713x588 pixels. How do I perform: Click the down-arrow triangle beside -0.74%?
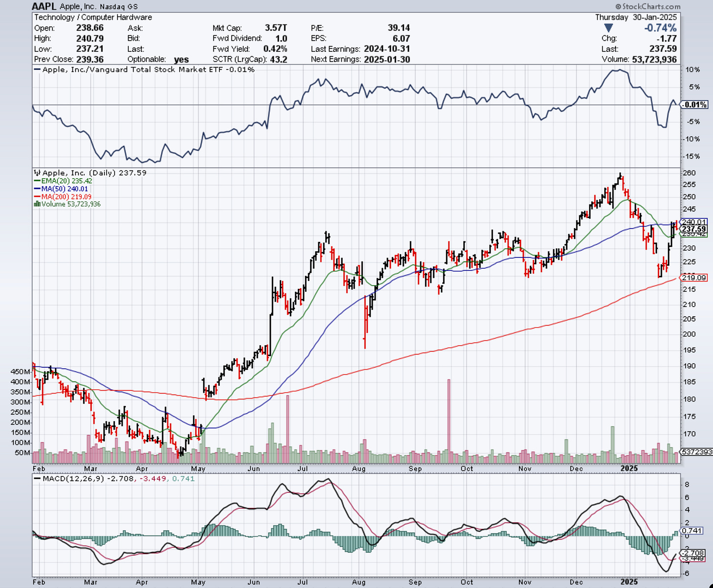pos(608,28)
